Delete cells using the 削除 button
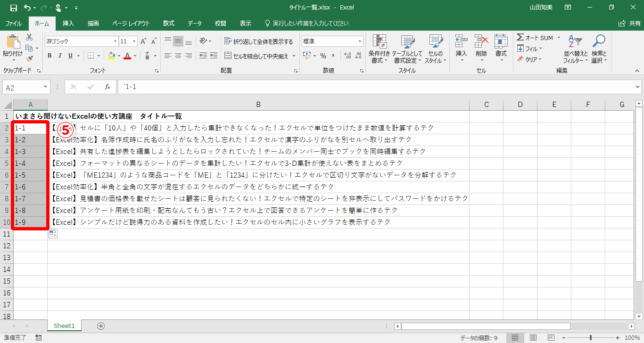Viewport: 644px width, 343px height. pos(481,48)
